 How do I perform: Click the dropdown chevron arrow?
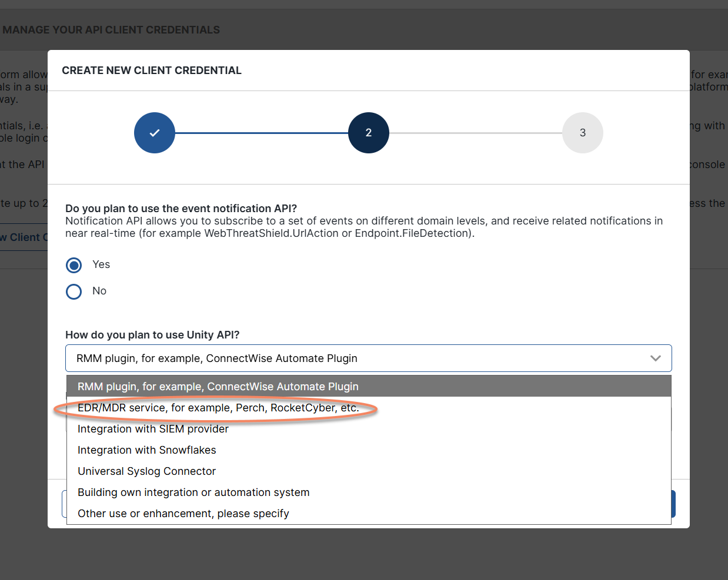(655, 358)
